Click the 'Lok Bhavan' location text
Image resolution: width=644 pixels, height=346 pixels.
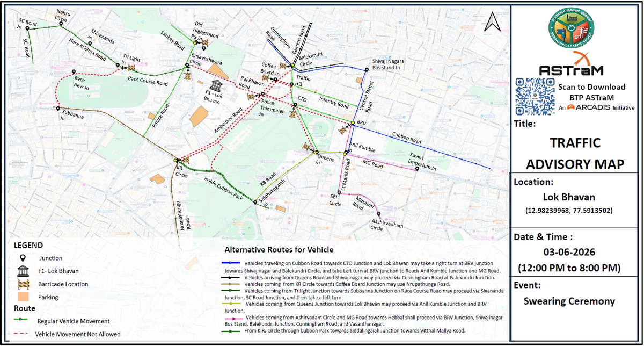pos(569,197)
